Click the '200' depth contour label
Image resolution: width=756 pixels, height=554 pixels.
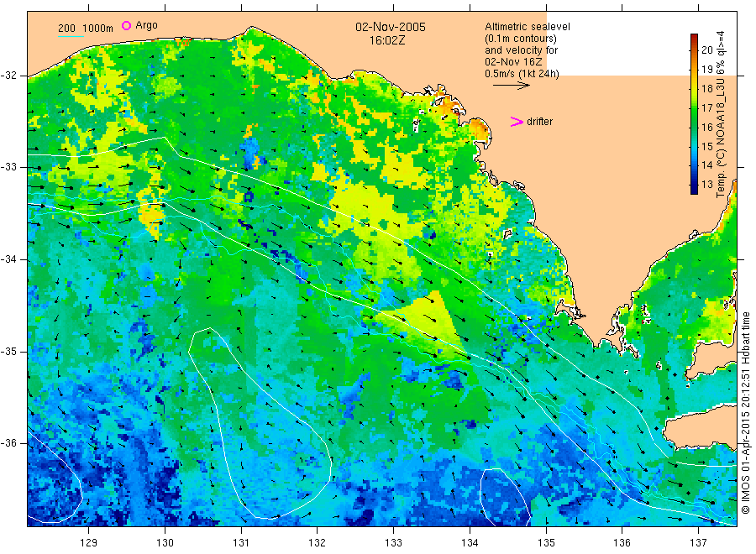click(x=66, y=29)
